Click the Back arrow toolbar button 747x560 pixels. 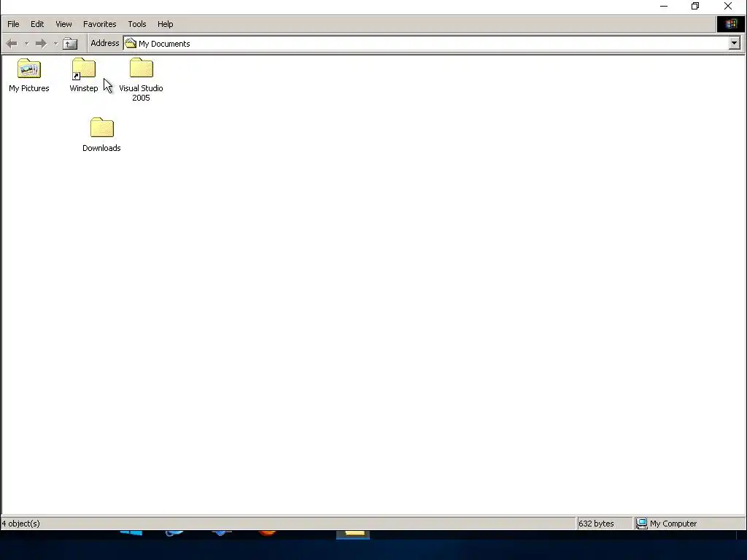coord(12,44)
